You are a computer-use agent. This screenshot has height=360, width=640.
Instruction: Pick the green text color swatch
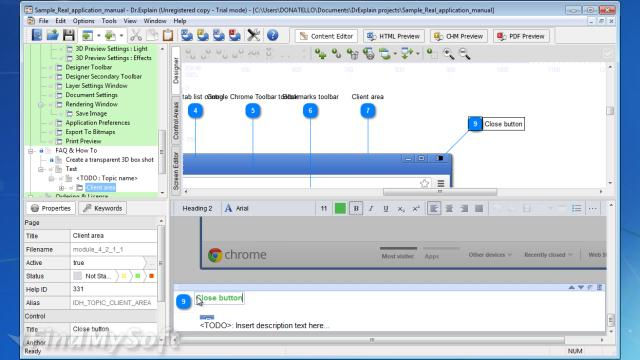tap(340, 209)
